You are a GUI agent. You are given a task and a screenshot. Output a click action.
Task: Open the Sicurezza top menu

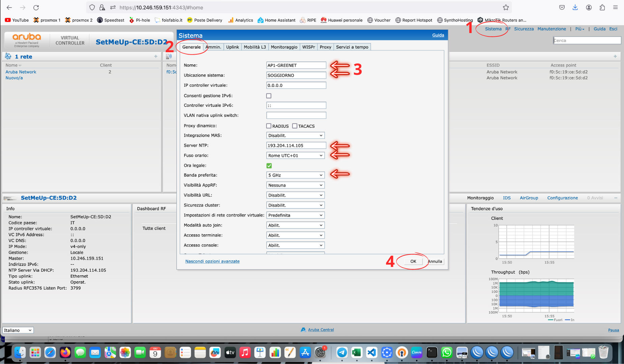click(x=524, y=29)
